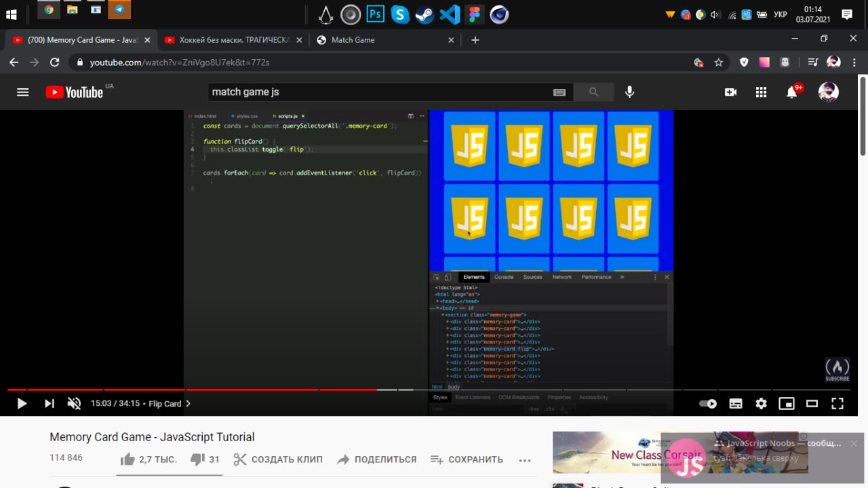Dislike the video (31)
Screen dimensions: 868x488
205,459
